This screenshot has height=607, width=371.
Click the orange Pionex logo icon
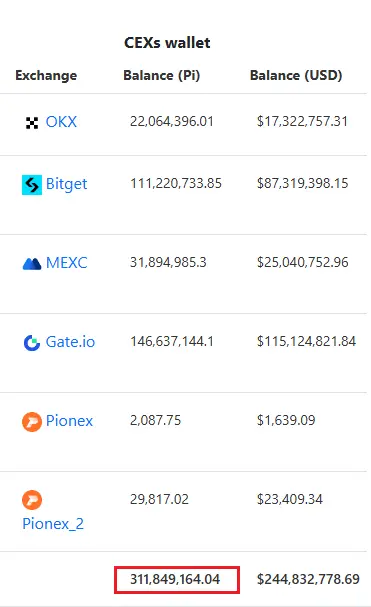pos(32,422)
